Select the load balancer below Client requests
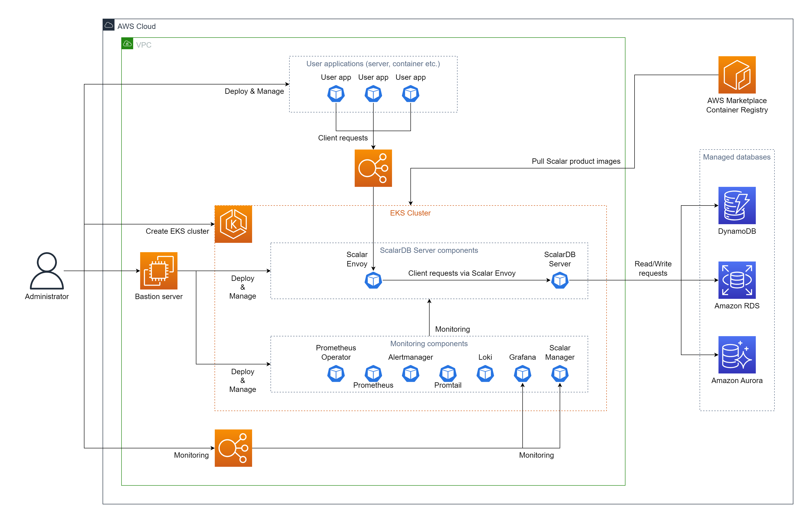The height and width of the screenshot is (523, 812). coord(373,168)
